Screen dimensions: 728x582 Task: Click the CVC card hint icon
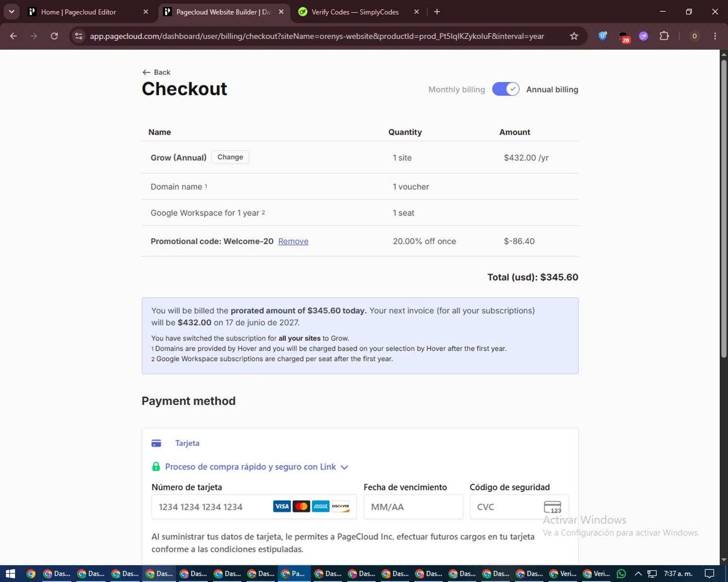coord(552,507)
